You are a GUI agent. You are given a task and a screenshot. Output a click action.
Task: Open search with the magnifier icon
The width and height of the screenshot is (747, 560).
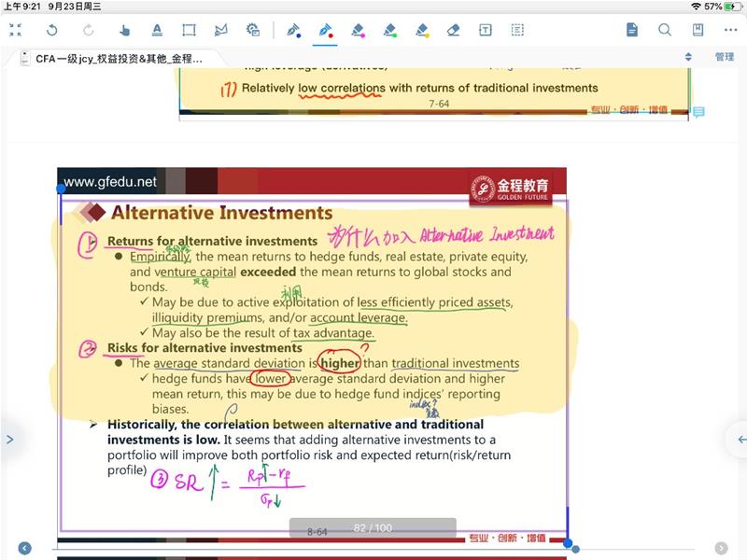pos(665,30)
